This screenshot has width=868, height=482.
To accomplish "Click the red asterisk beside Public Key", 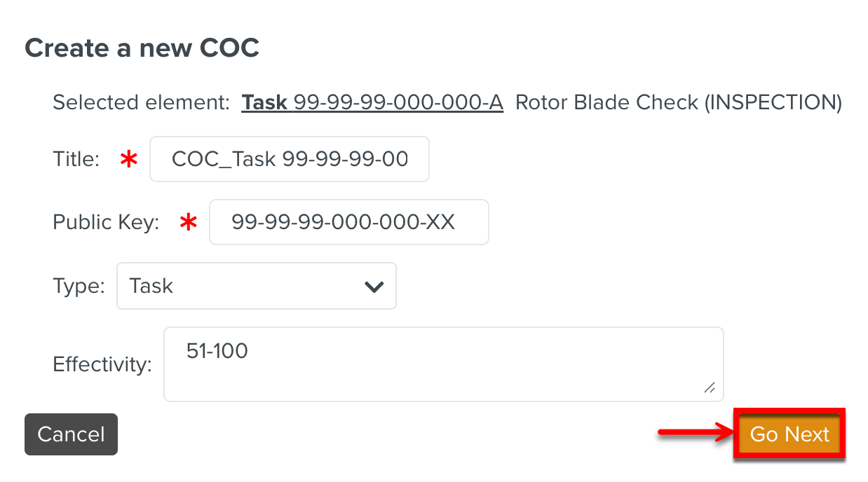I will tap(188, 223).
